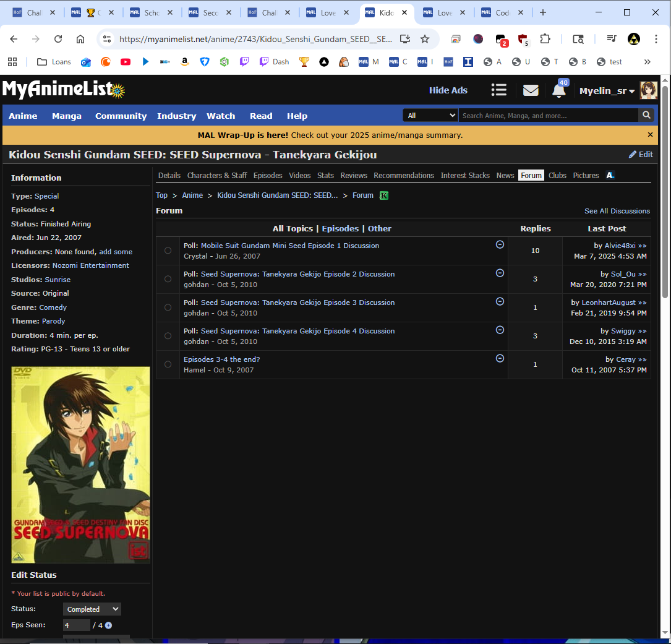Select radio for Episodes 3-4 the end topic
The height and width of the screenshot is (644, 671).
click(168, 364)
